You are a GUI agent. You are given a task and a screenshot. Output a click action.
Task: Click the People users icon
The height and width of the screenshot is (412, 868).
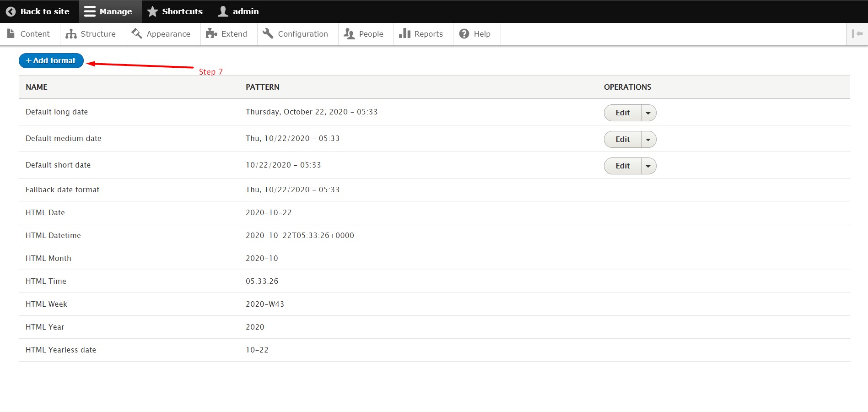pyautogui.click(x=349, y=34)
